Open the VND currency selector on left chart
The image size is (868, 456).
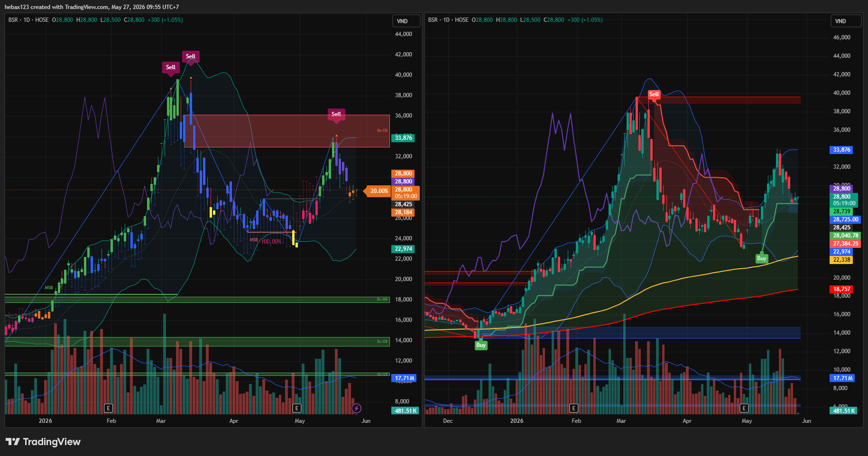tap(406, 21)
